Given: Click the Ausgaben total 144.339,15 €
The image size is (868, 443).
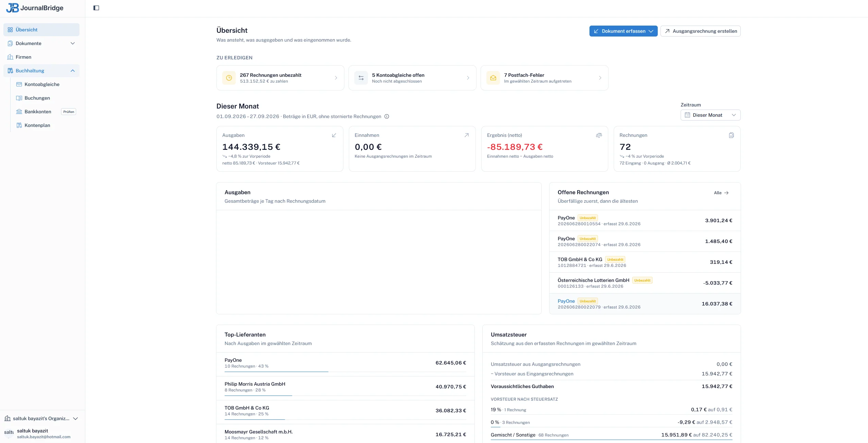Looking at the screenshot, I should click(251, 147).
